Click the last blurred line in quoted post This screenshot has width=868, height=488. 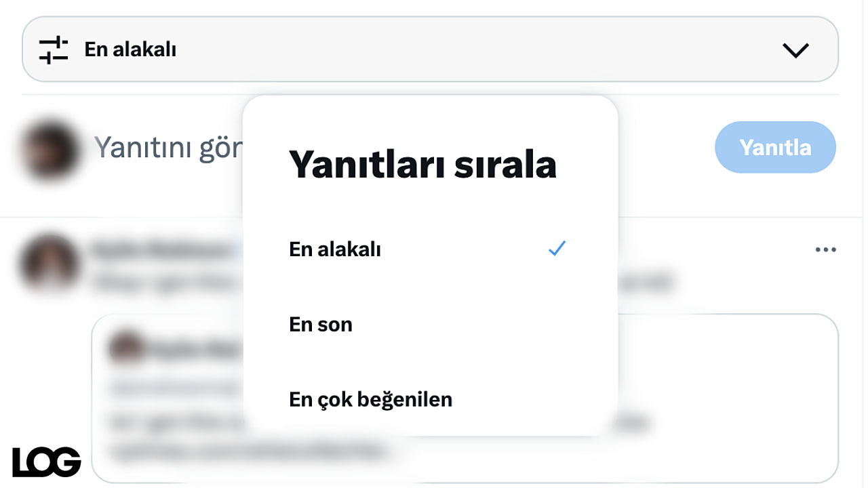point(250,449)
